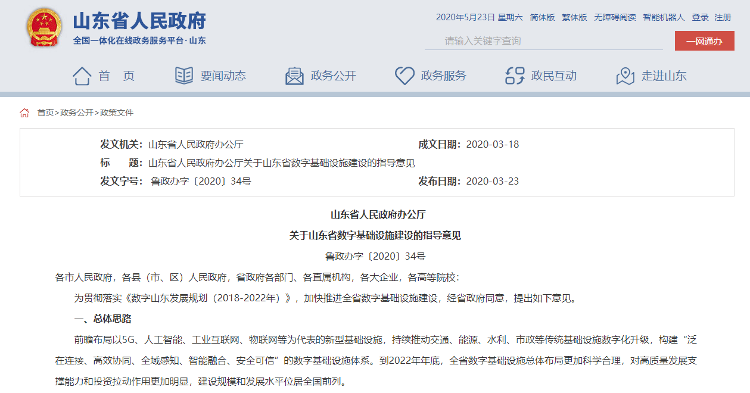Screen dimensions: 750x393
Task: Open the 走进山东 navigation item
Action: (663, 76)
